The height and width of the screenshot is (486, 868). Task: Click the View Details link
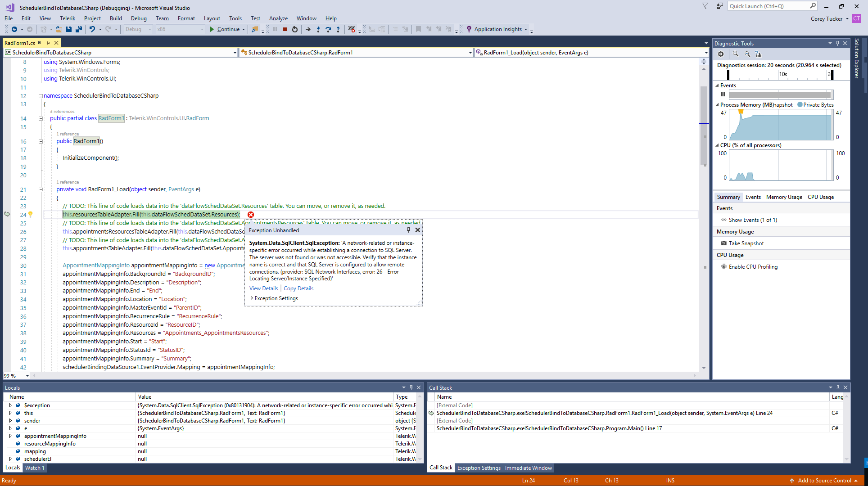click(263, 288)
